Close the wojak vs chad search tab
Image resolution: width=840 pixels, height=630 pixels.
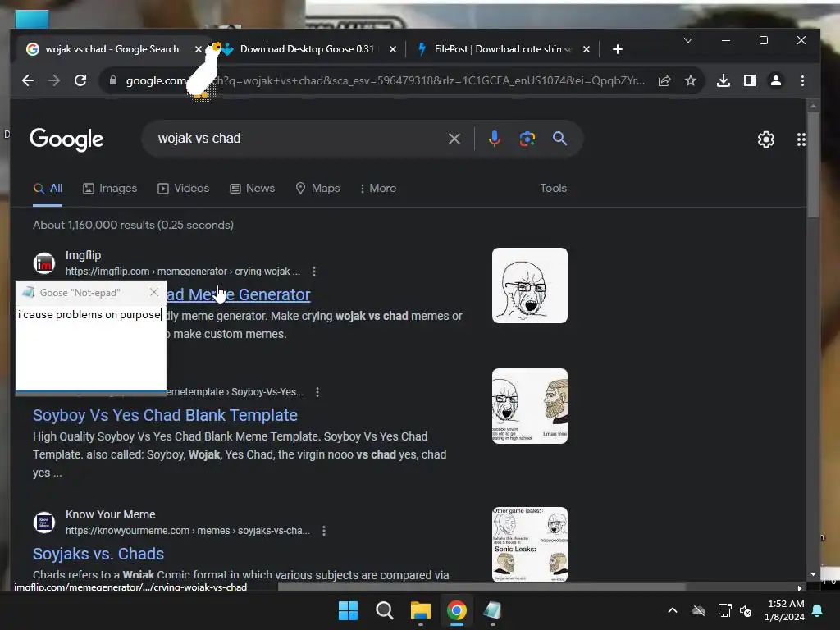pos(199,49)
